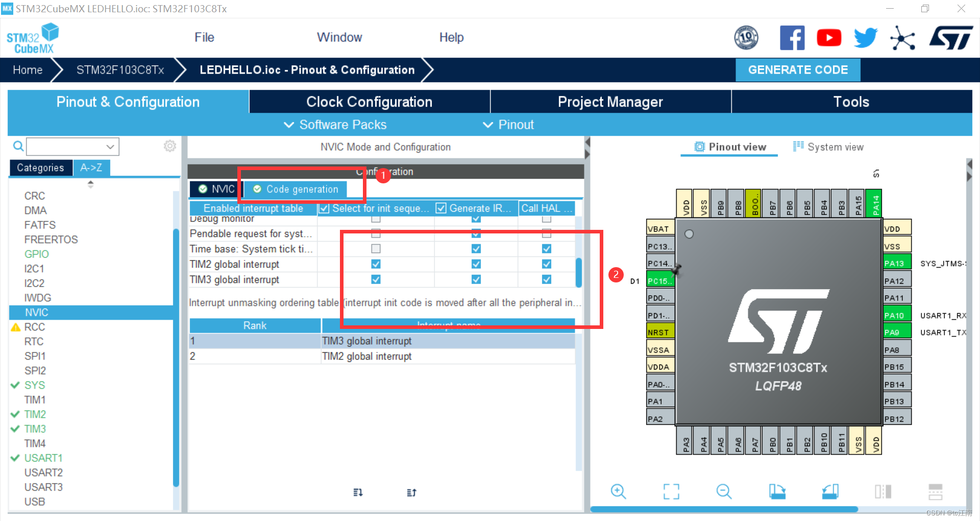Click the STM32CubeMX logo
The width and height of the screenshot is (980, 521).
point(33,38)
